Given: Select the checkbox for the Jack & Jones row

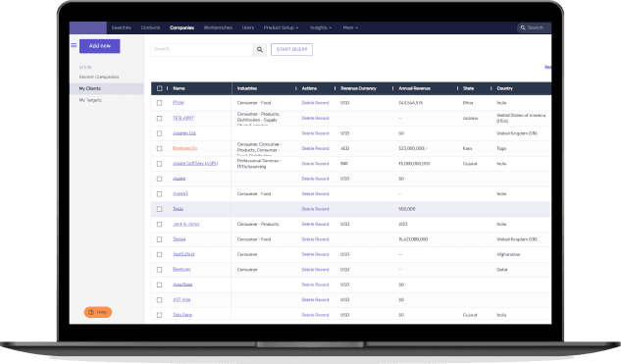Looking at the screenshot, I should coord(159,224).
